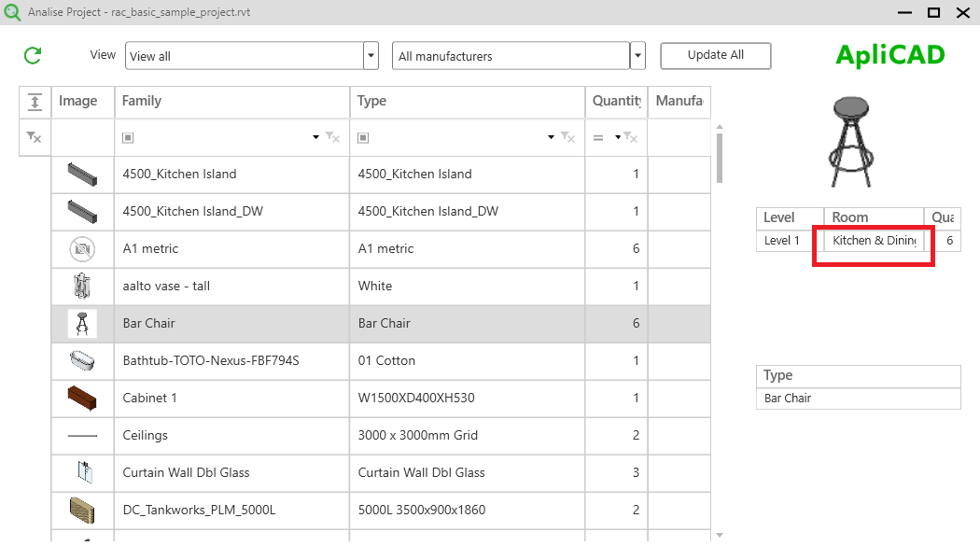Clear all filters using the filter-x icon

pos(34,137)
